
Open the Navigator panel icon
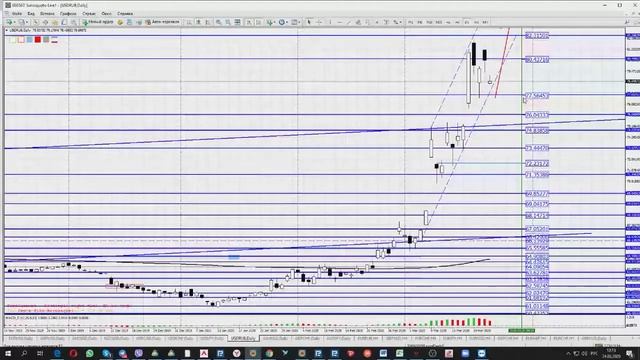tap(55, 22)
